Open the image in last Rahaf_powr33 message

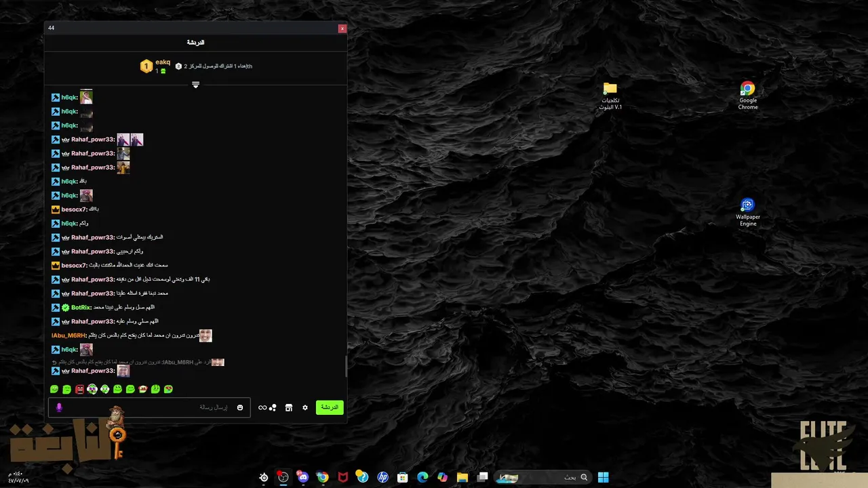pos(123,371)
